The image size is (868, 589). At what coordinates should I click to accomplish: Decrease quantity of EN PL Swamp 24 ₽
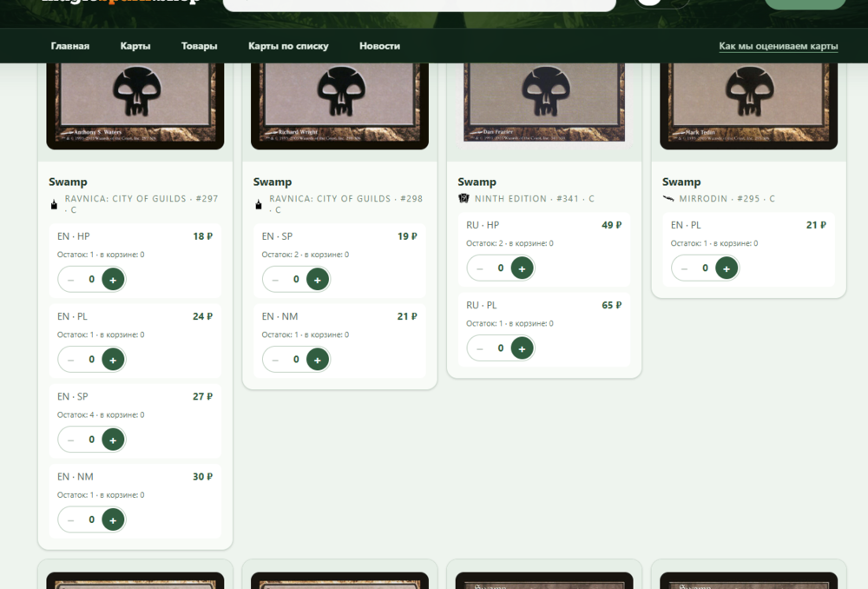point(71,361)
